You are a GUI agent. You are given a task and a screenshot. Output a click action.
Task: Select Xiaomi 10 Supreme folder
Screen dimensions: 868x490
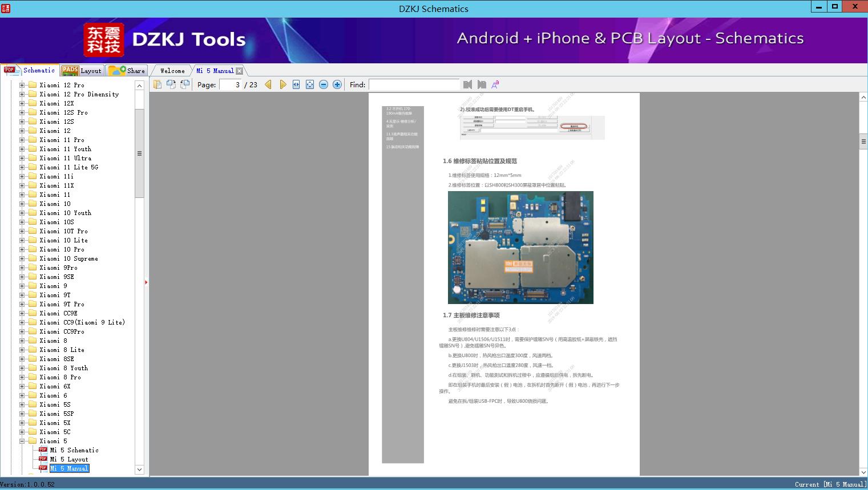tap(68, 258)
